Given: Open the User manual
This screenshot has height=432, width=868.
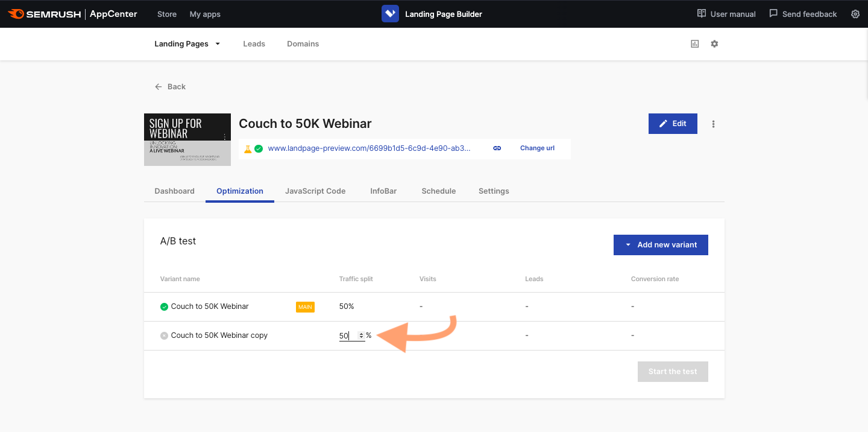Looking at the screenshot, I should [x=726, y=13].
